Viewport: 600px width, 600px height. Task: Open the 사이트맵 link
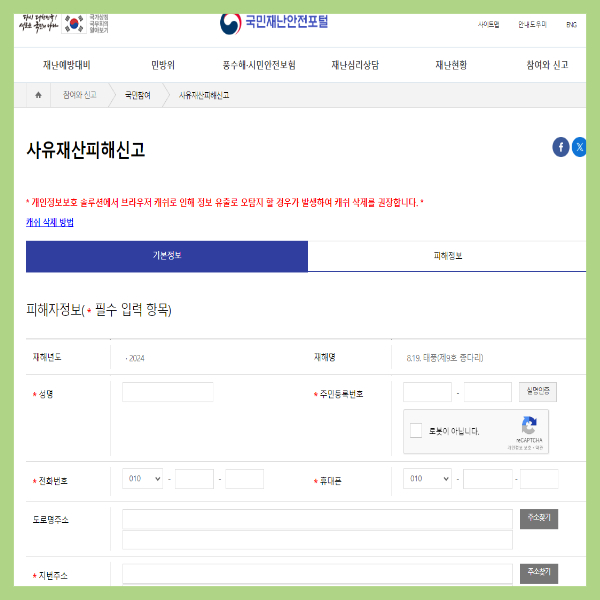488,24
